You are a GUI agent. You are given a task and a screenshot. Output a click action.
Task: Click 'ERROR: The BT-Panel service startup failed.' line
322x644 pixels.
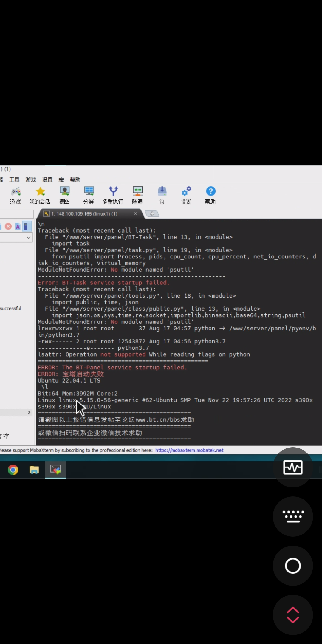112,367
